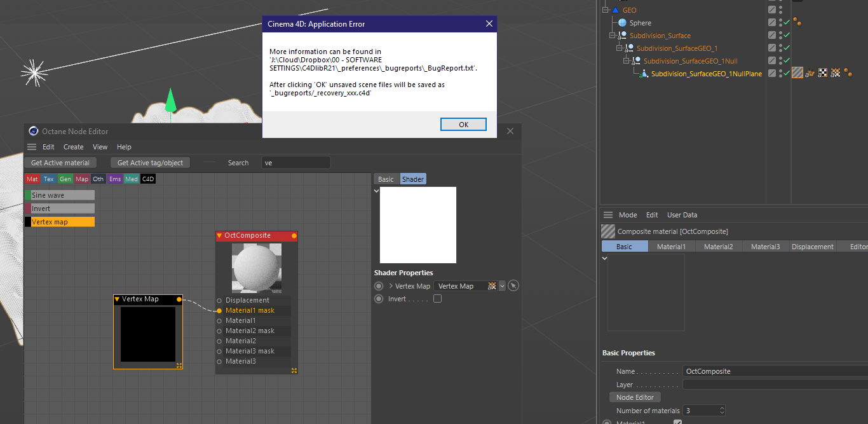
Task: Toggle the Subdivision_SurfaceGEO_1 enable checkmark
Action: (x=787, y=48)
